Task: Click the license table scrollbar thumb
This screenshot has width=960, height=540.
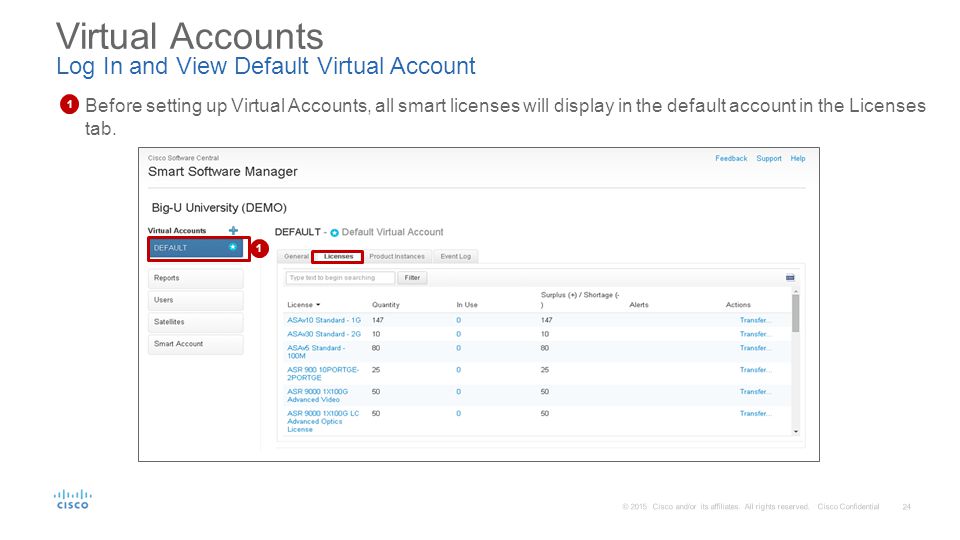Action: tap(795, 313)
